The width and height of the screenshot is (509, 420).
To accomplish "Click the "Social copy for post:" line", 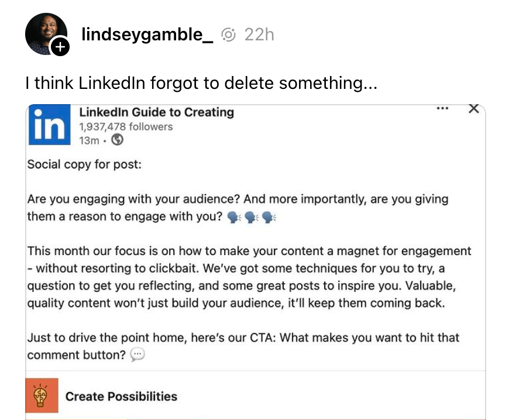I will pyautogui.click(x=85, y=164).
